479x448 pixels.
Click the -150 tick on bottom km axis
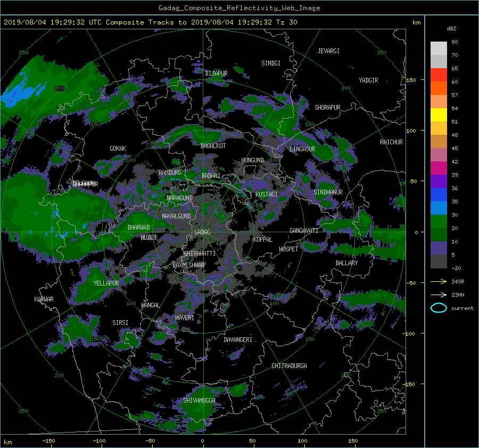(x=48, y=441)
